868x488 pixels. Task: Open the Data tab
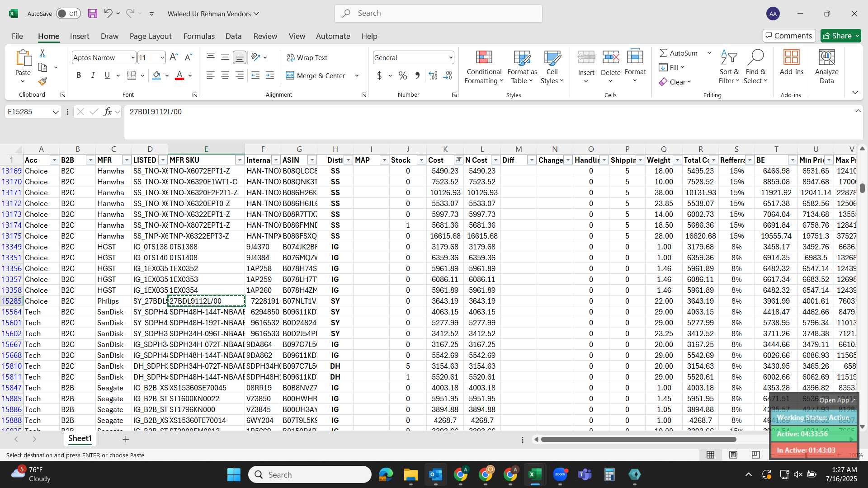(x=233, y=36)
